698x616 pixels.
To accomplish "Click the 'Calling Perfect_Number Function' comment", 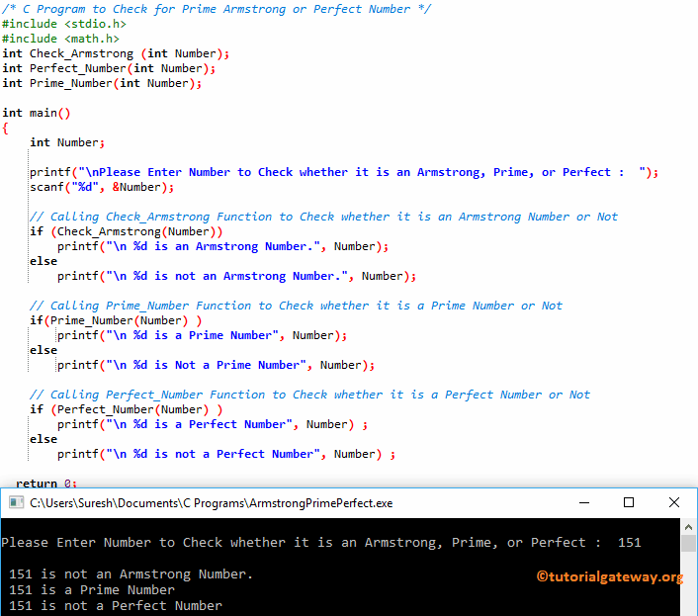I will click(309, 396).
